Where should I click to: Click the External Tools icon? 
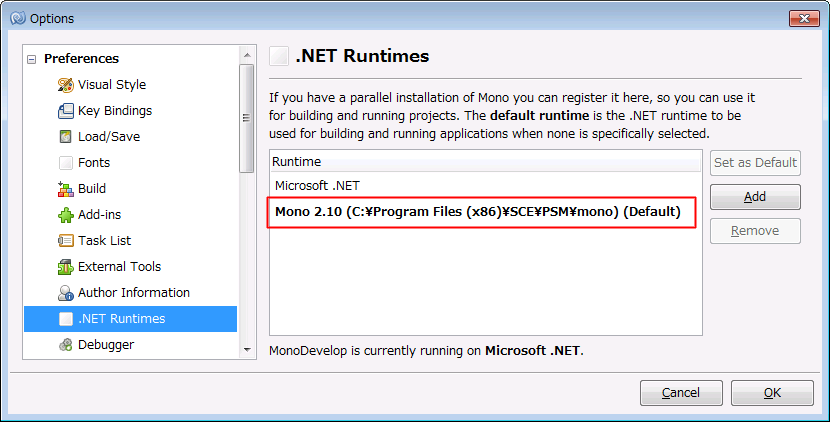tap(66, 267)
